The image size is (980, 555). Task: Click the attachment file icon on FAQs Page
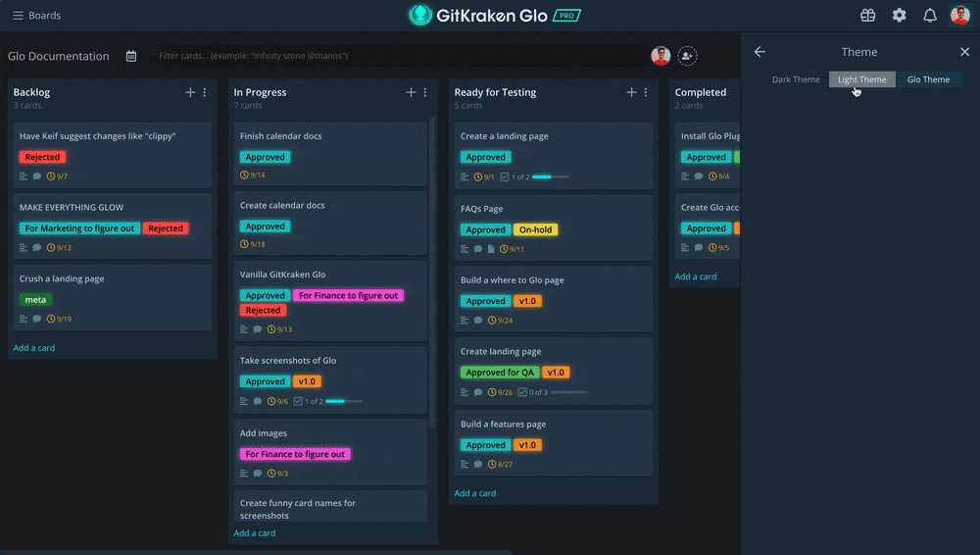[x=491, y=249]
